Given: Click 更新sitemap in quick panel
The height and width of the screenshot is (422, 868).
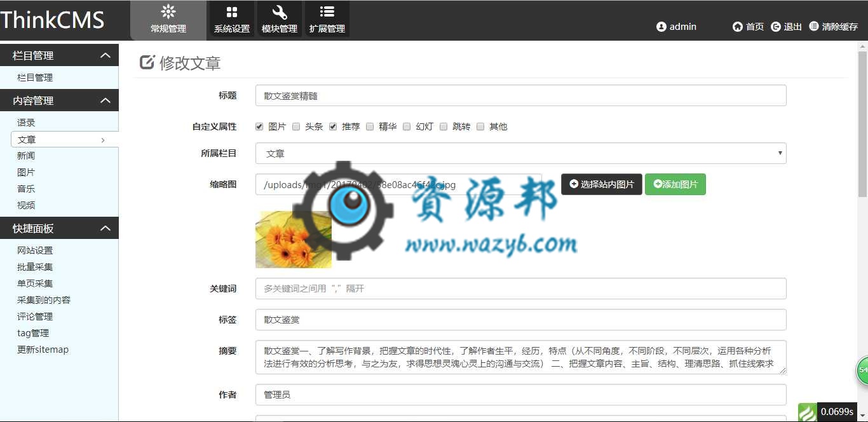Looking at the screenshot, I should tap(43, 350).
